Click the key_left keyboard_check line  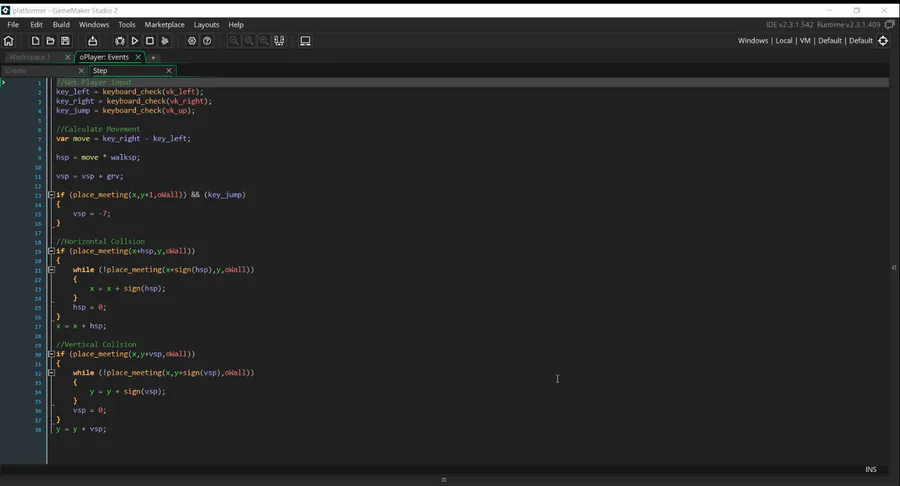130,92
